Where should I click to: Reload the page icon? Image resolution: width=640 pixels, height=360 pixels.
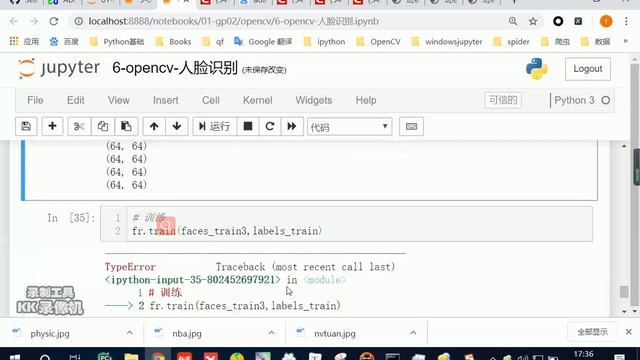(x=54, y=21)
